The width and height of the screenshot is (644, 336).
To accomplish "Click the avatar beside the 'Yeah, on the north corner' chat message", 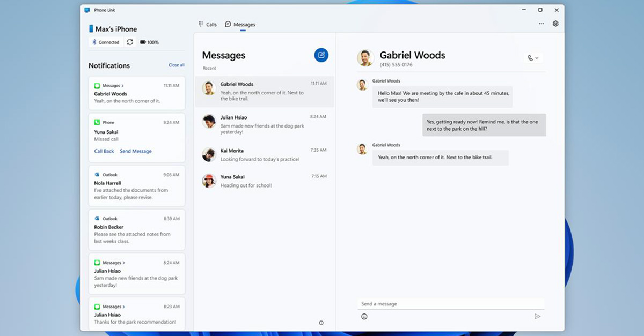I will tap(362, 149).
